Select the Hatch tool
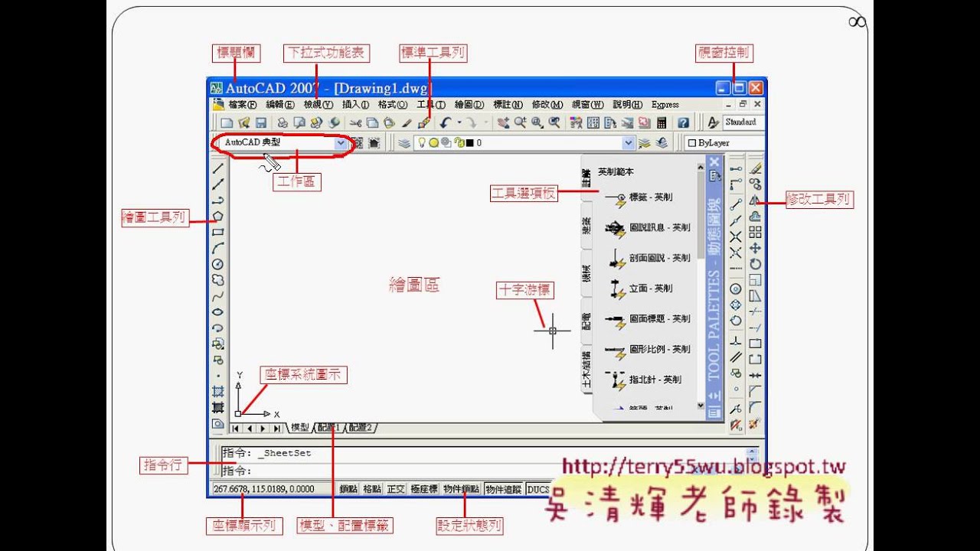This screenshot has width=980, height=551. tap(218, 392)
